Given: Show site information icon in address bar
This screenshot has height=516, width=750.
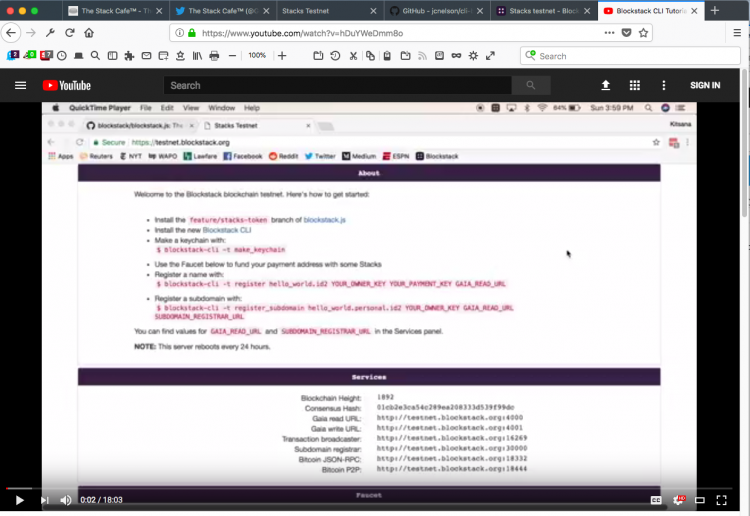Looking at the screenshot, I should (x=179, y=33).
